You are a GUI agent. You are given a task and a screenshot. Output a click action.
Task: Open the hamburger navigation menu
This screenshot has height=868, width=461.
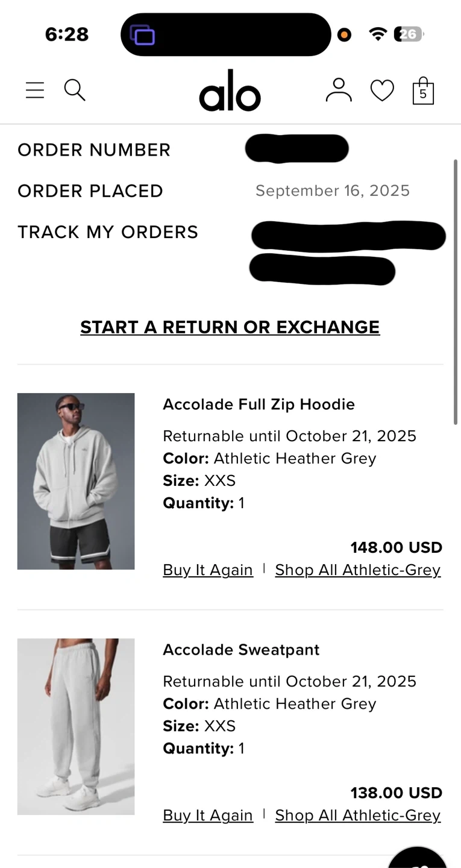tap(35, 90)
